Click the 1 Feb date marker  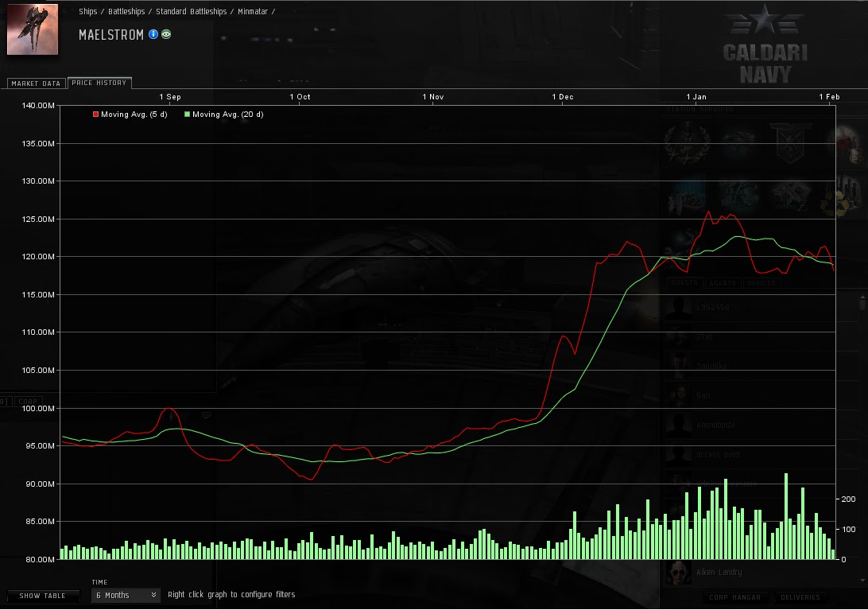[829, 96]
